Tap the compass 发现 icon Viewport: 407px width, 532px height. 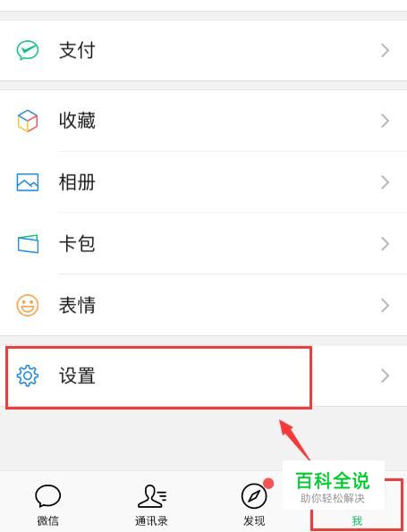click(254, 496)
